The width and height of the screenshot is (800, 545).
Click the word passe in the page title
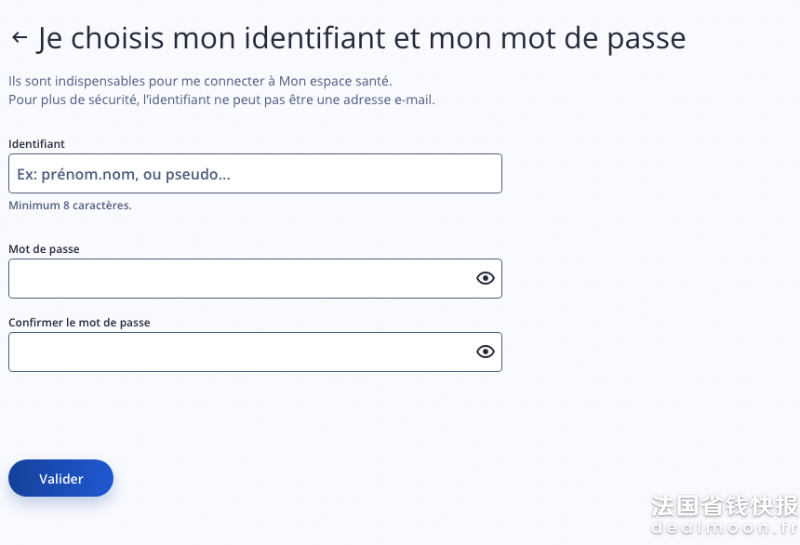(647, 40)
